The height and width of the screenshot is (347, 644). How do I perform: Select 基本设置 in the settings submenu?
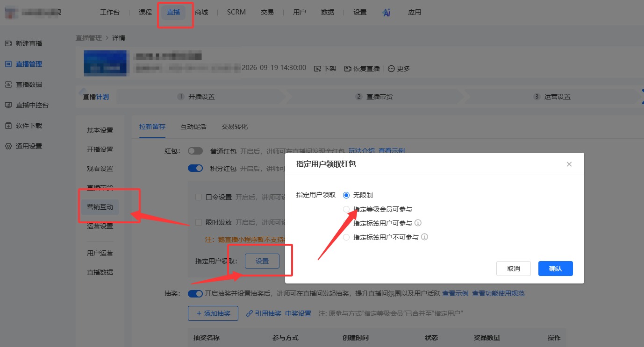tap(100, 130)
